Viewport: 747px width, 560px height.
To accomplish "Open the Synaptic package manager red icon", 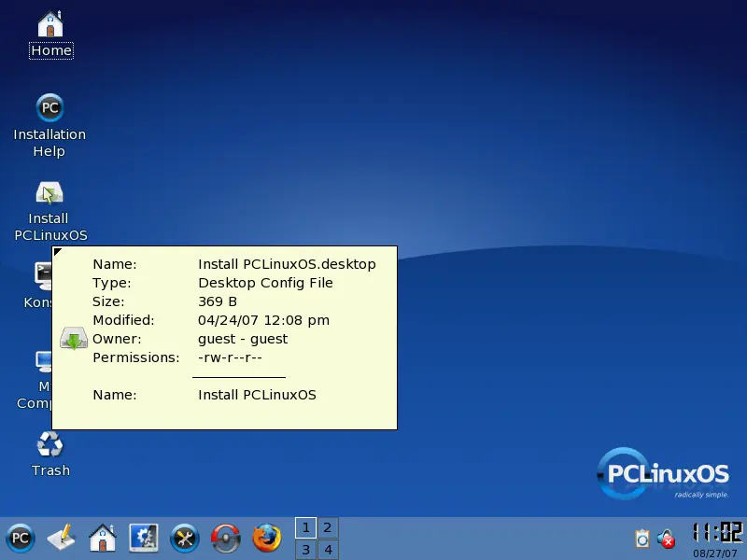I will 226,539.
